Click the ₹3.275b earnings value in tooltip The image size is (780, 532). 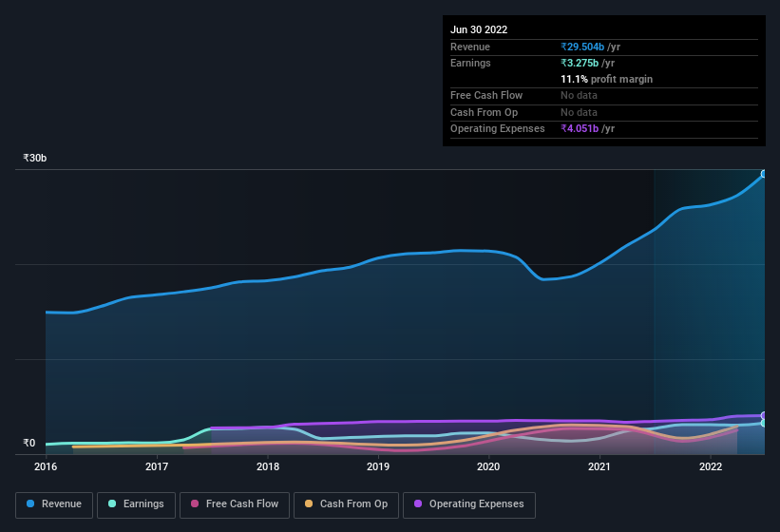click(x=580, y=63)
